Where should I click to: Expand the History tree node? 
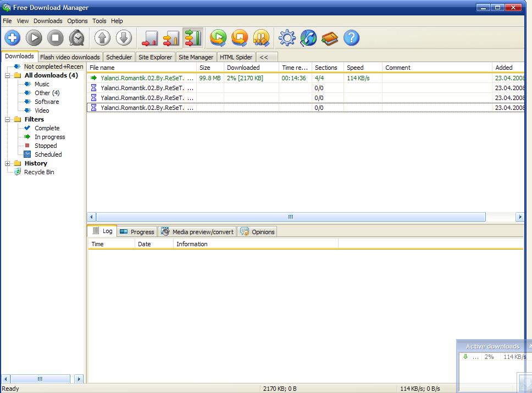8,164
